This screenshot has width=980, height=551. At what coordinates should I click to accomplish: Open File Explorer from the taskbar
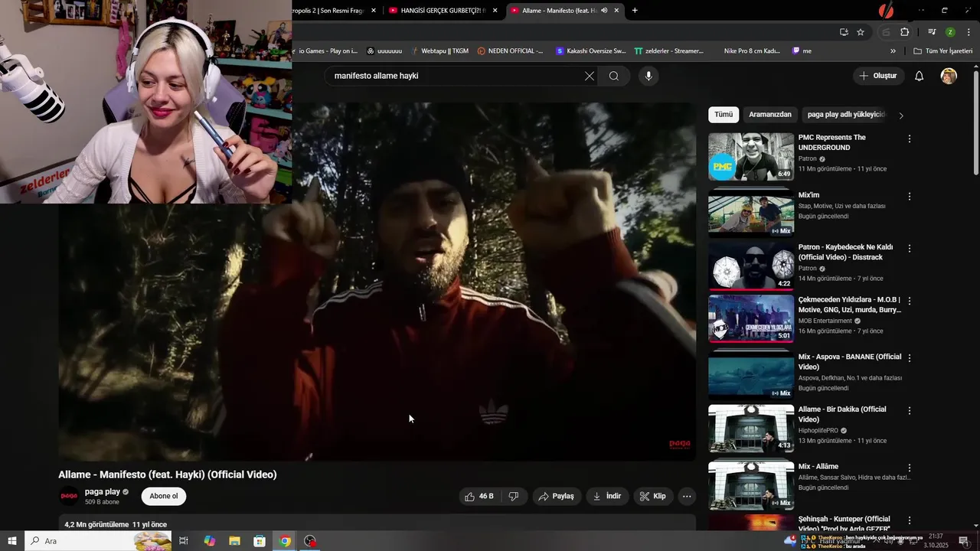tap(234, 541)
